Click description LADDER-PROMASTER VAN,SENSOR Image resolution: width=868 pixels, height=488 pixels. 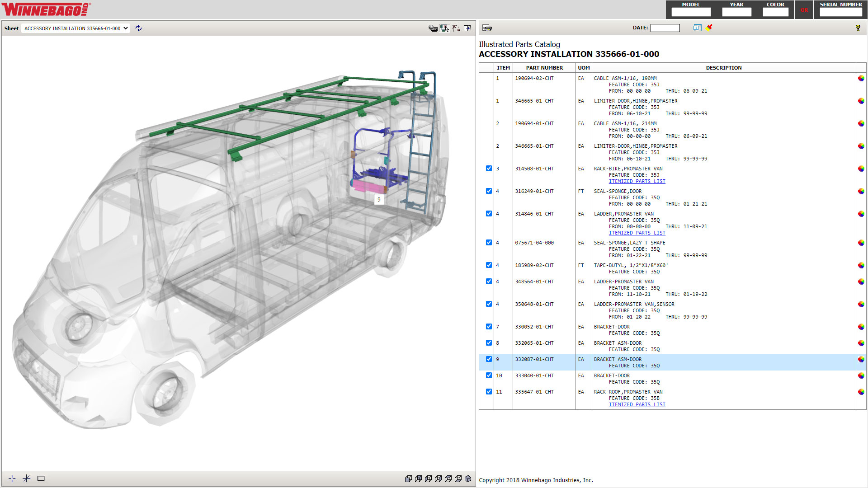click(634, 304)
